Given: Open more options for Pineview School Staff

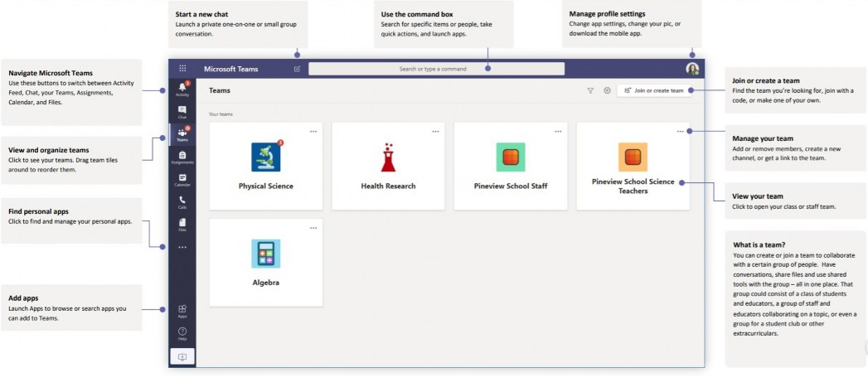Looking at the screenshot, I should pos(558,131).
